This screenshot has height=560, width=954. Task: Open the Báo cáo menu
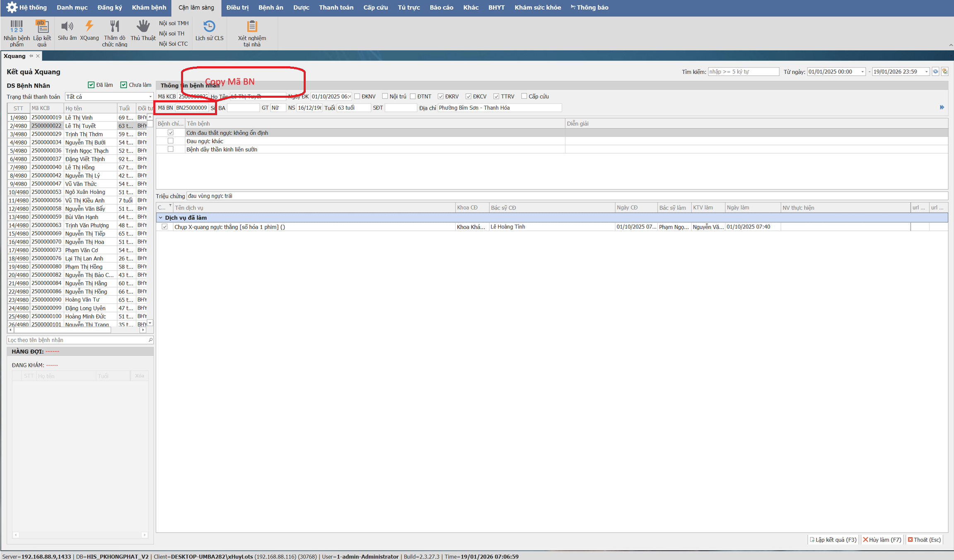tap(441, 7)
